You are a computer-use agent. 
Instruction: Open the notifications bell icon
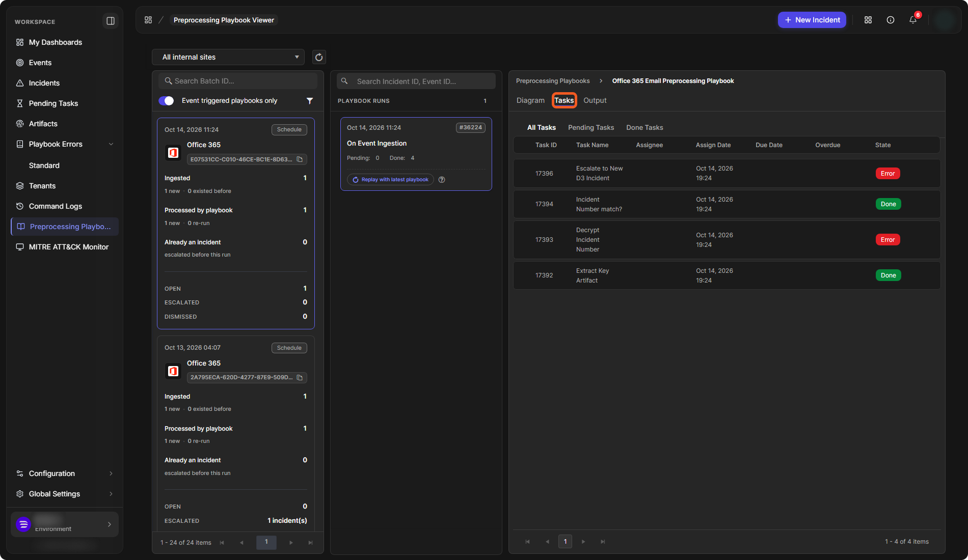click(x=913, y=20)
